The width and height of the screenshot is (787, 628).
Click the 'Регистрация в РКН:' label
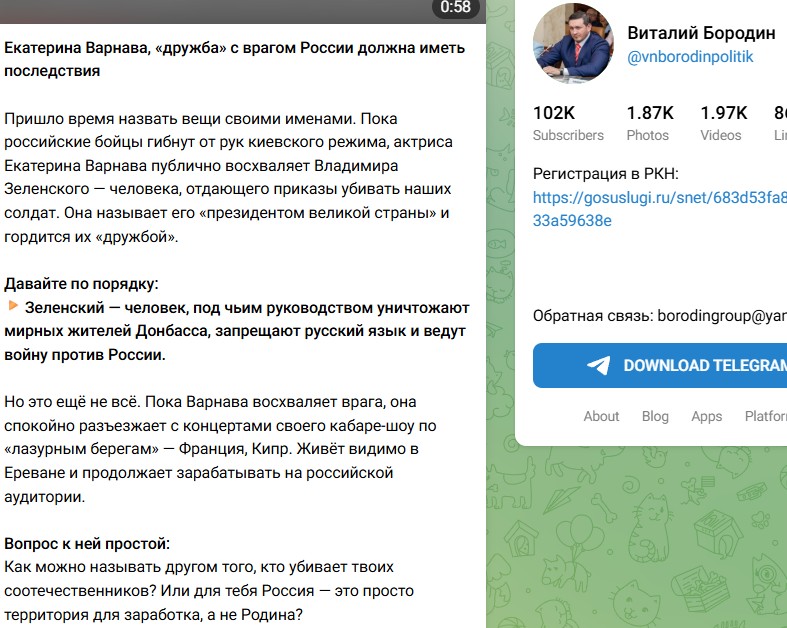[x=606, y=173]
